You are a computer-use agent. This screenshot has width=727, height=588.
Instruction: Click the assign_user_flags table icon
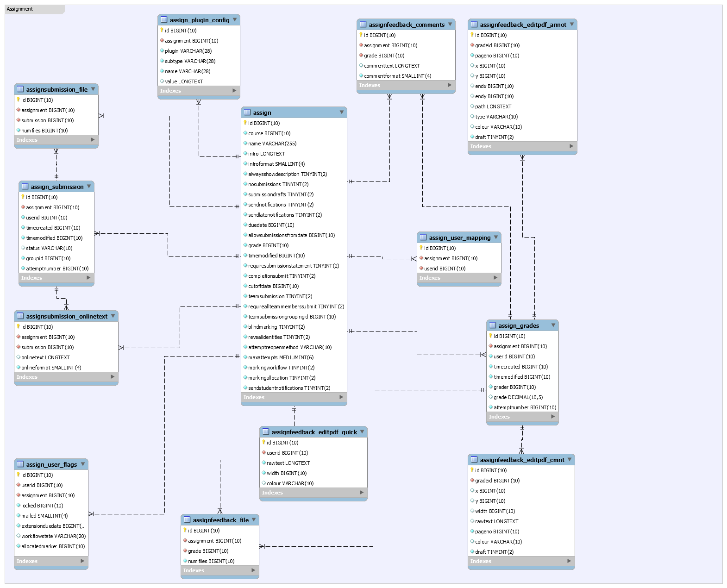20,464
